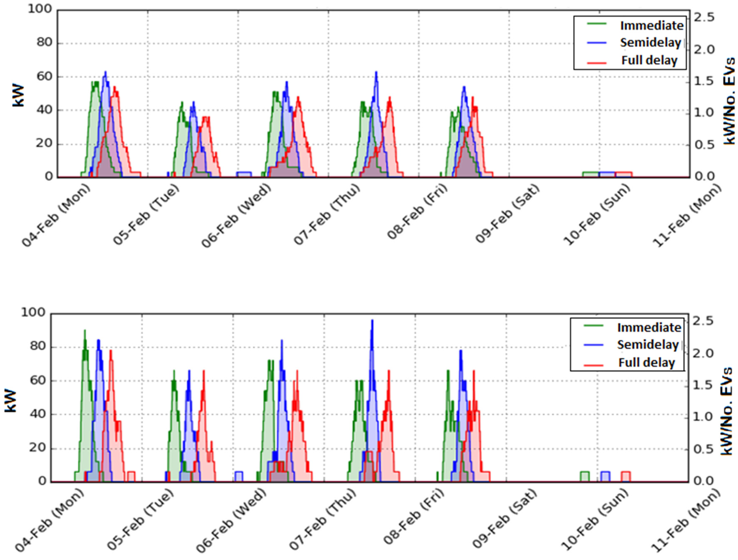Click green Immediate line swatch in bottom legend
The height and width of the screenshot is (560, 738).
(x=594, y=325)
